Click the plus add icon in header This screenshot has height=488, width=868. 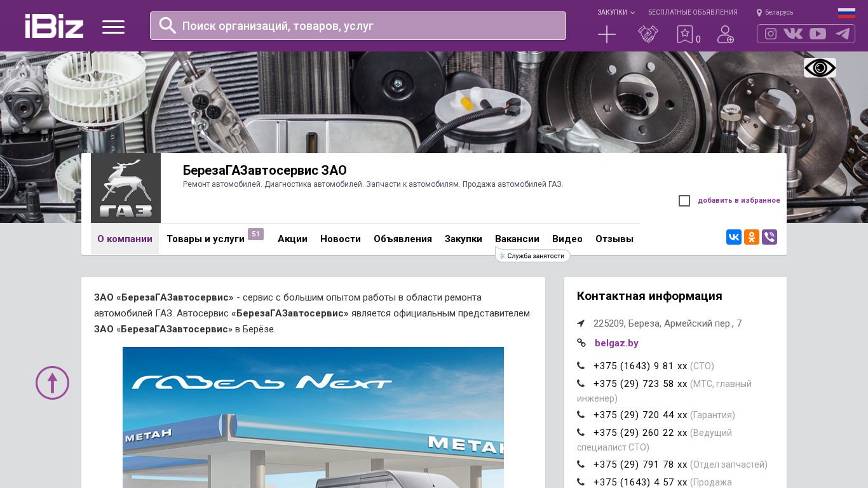click(x=607, y=34)
